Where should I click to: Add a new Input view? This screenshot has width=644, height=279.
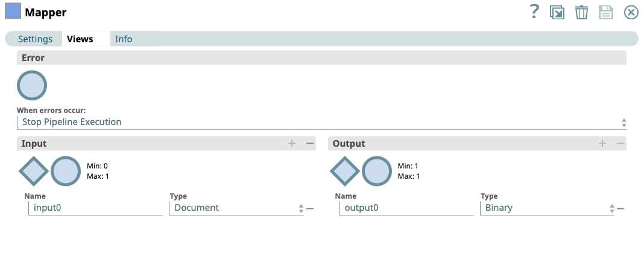pyautogui.click(x=292, y=143)
